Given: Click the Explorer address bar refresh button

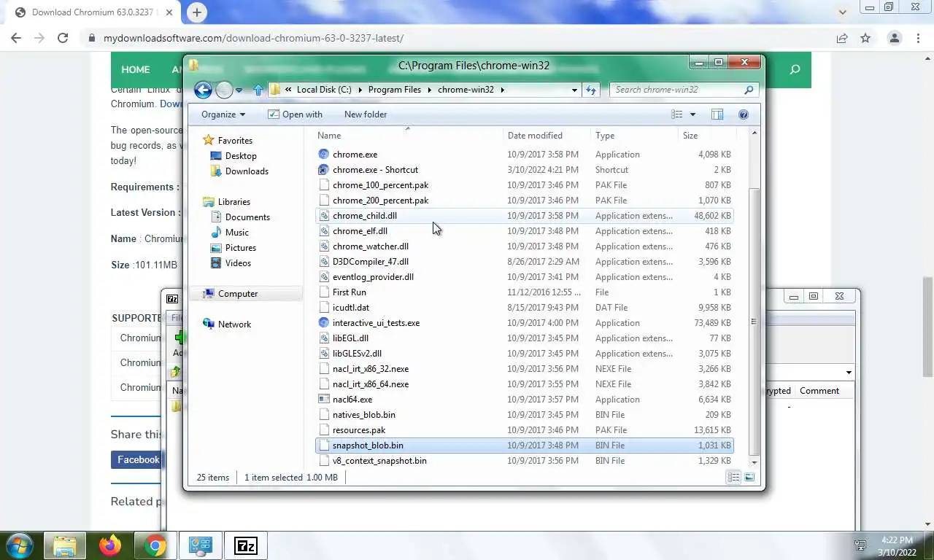Looking at the screenshot, I should (591, 90).
